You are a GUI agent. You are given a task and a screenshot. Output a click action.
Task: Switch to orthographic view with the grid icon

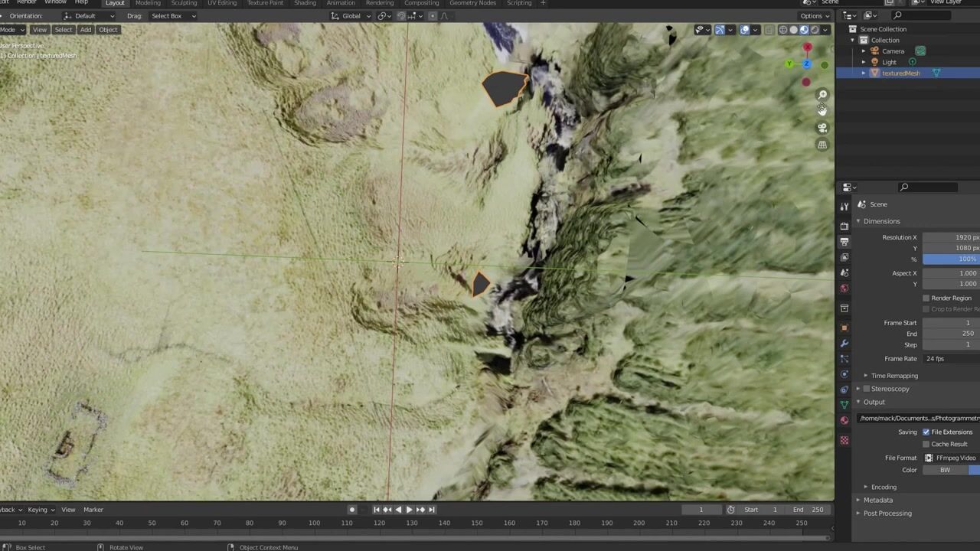click(822, 145)
